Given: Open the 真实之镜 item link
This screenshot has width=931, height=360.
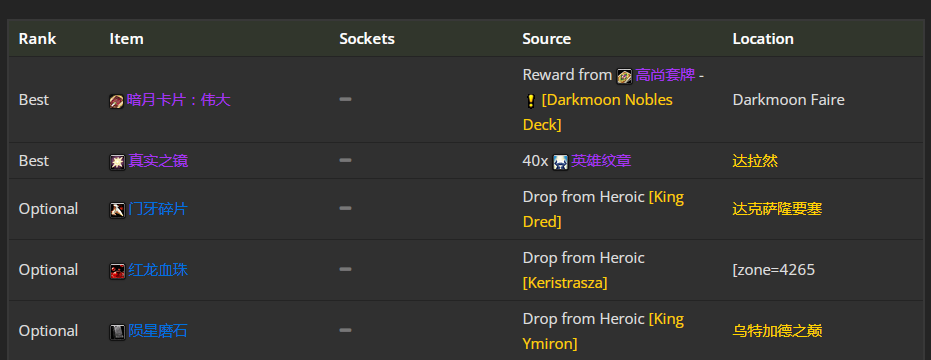Looking at the screenshot, I should 158,161.
